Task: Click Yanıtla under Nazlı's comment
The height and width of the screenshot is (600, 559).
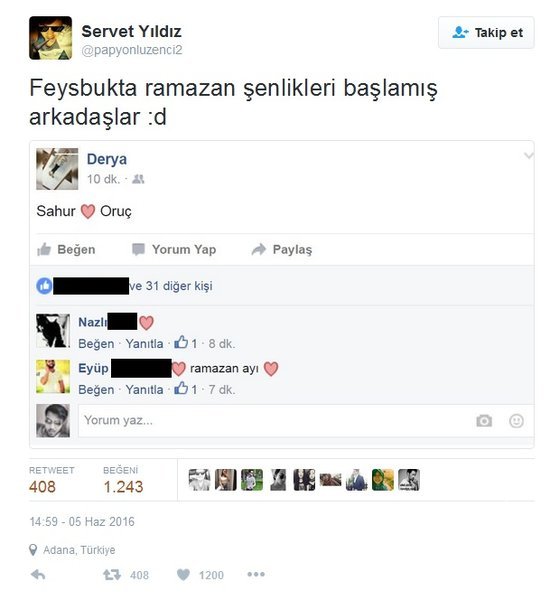Action: pyautogui.click(x=144, y=344)
